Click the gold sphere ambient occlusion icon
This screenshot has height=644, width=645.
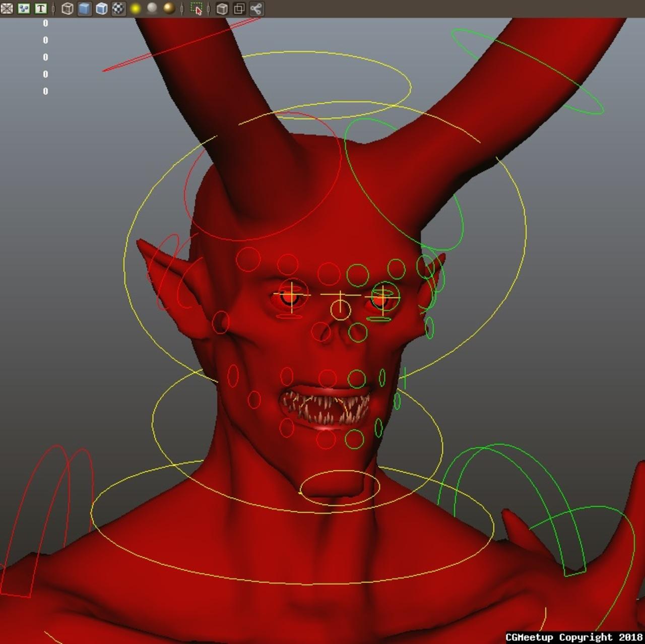click(169, 9)
